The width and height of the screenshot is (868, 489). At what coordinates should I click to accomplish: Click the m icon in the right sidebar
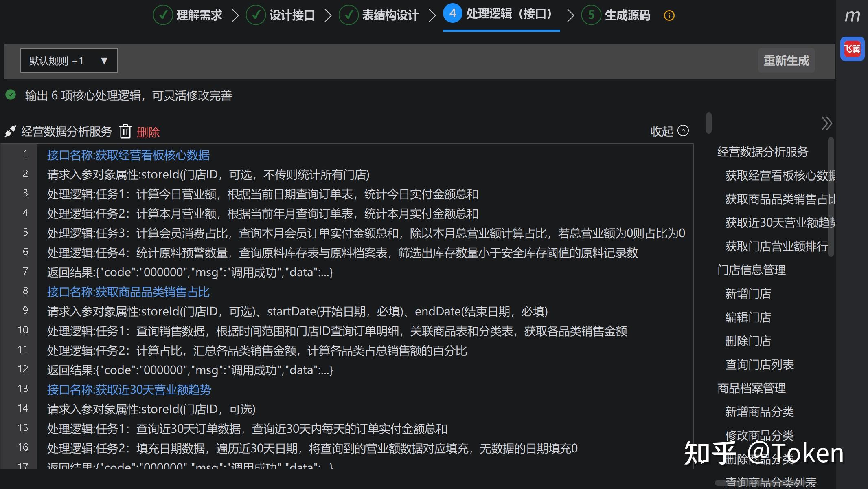[852, 16]
